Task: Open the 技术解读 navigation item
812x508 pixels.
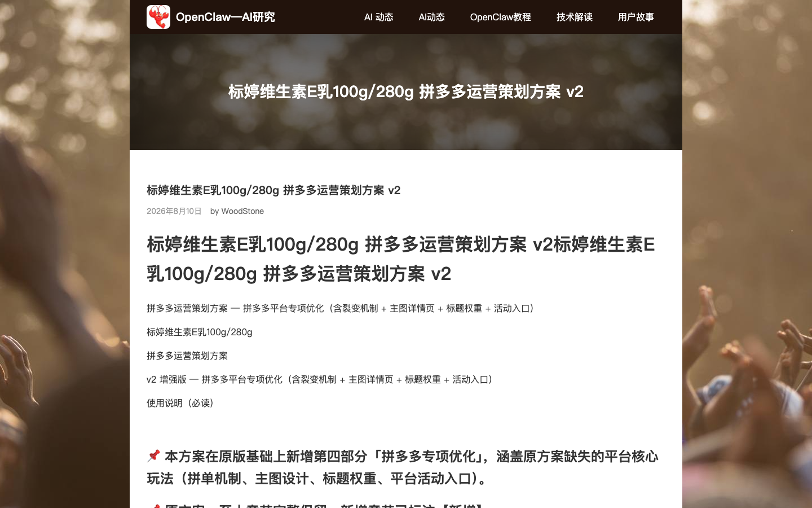Action: (575, 17)
